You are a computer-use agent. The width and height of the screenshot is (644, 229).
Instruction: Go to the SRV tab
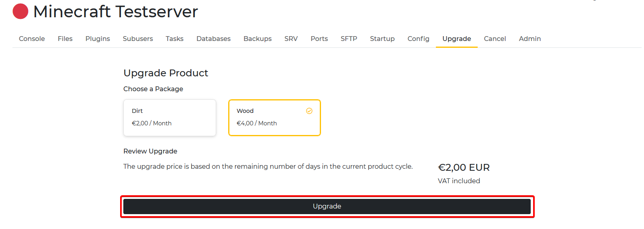[x=291, y=39]
